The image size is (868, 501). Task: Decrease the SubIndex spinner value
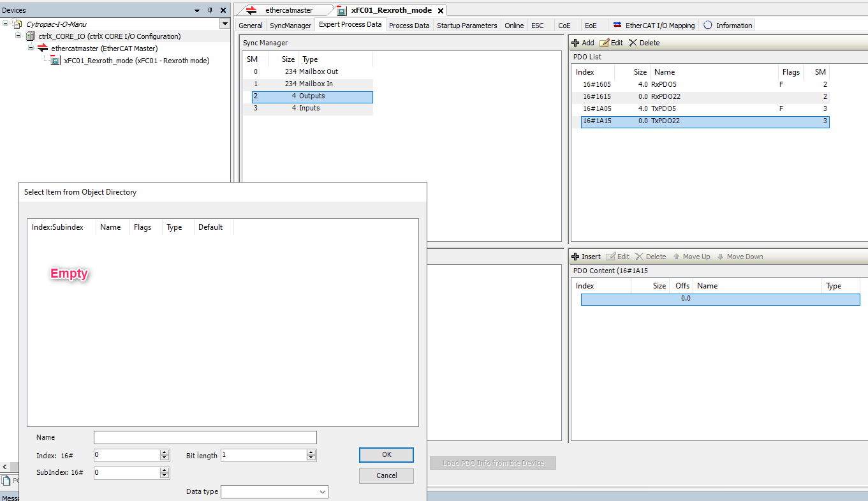[x=165, y=476]
